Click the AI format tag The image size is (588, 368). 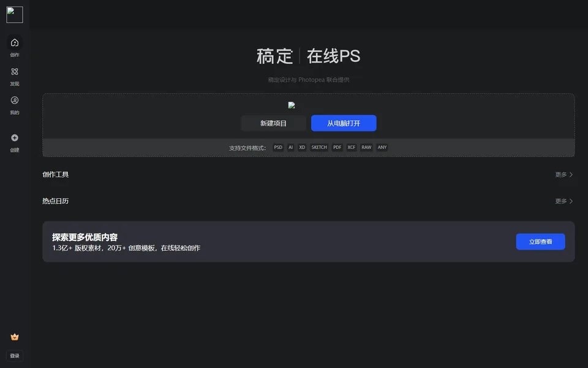290,148
